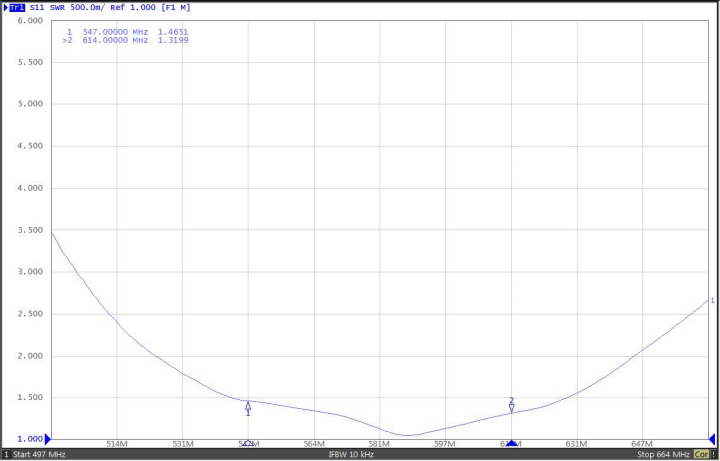This screenshot has height=461, width=720.
Task: Click the [F1 M] fixture status indicator
Action: coord(175,7)
